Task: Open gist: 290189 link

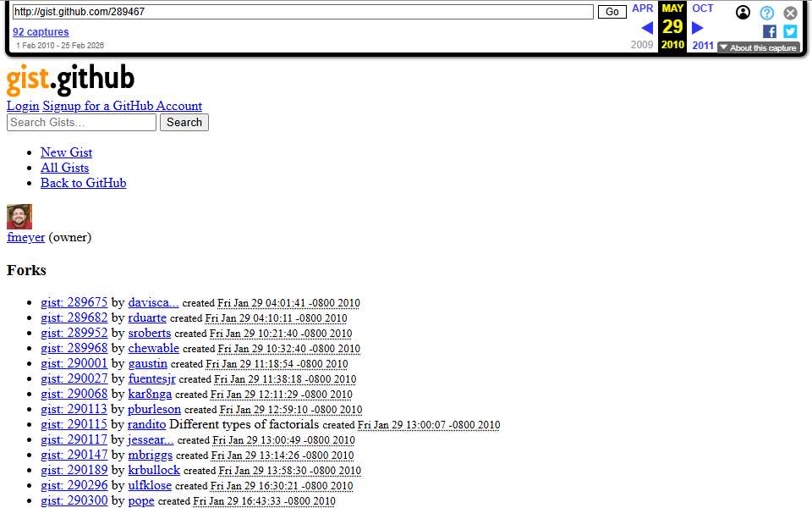Action: point(74,470)
